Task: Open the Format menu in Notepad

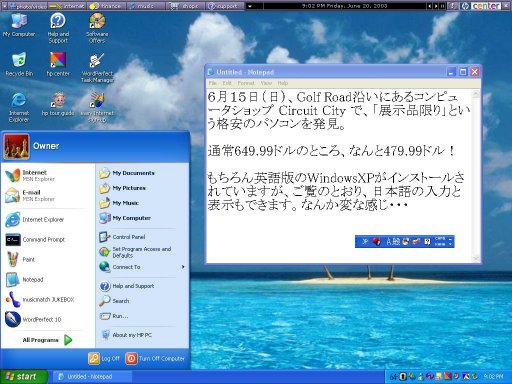Action: (246, 83)
